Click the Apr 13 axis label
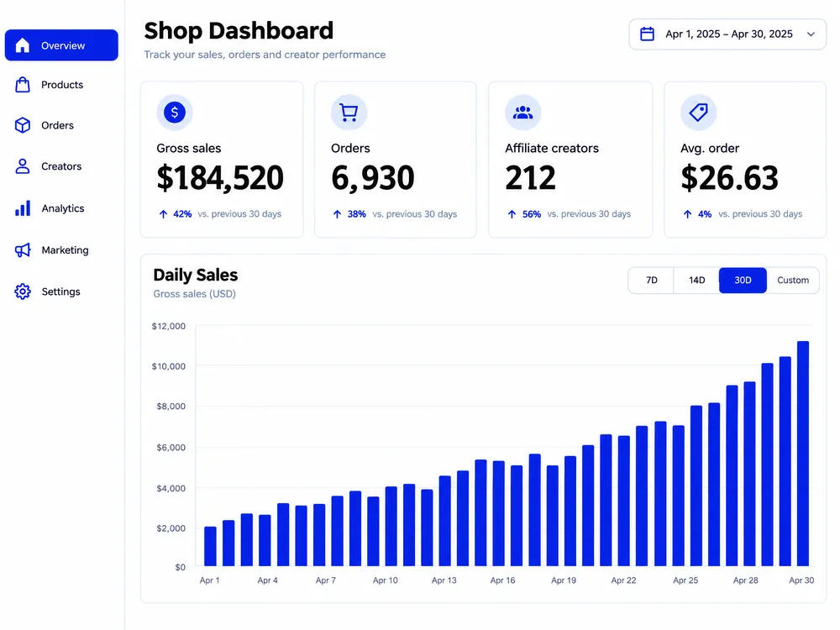Screen dimensions: 840x630 [x=444, y=580]
